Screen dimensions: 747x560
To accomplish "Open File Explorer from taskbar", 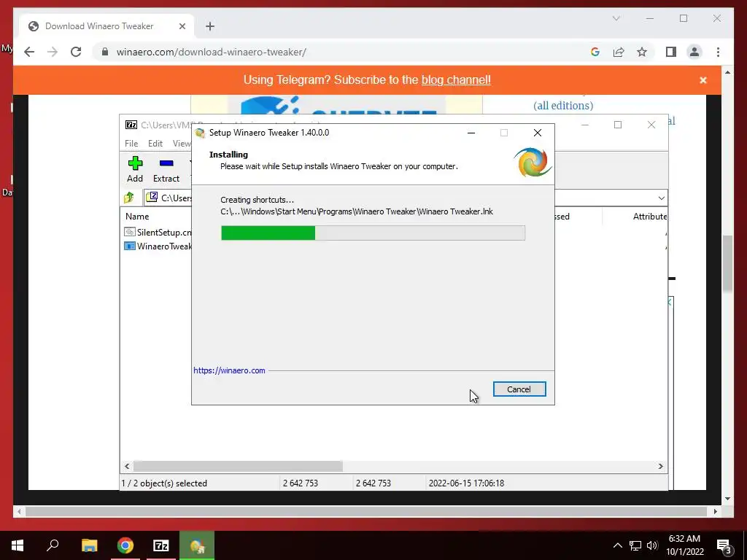I will 89,545.
